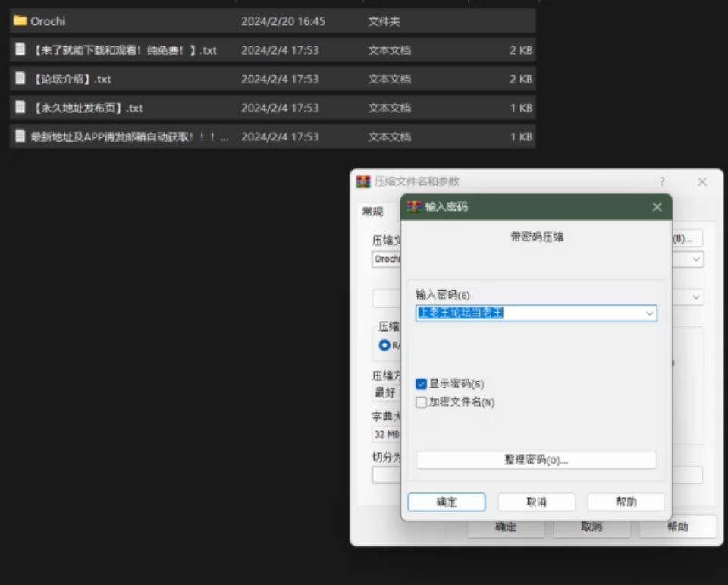The height and width of the screenshot is (585, 728).
Task: Click the 【来了就能下载和观看！纯免费！】.txt file icon
Action: 20,50
